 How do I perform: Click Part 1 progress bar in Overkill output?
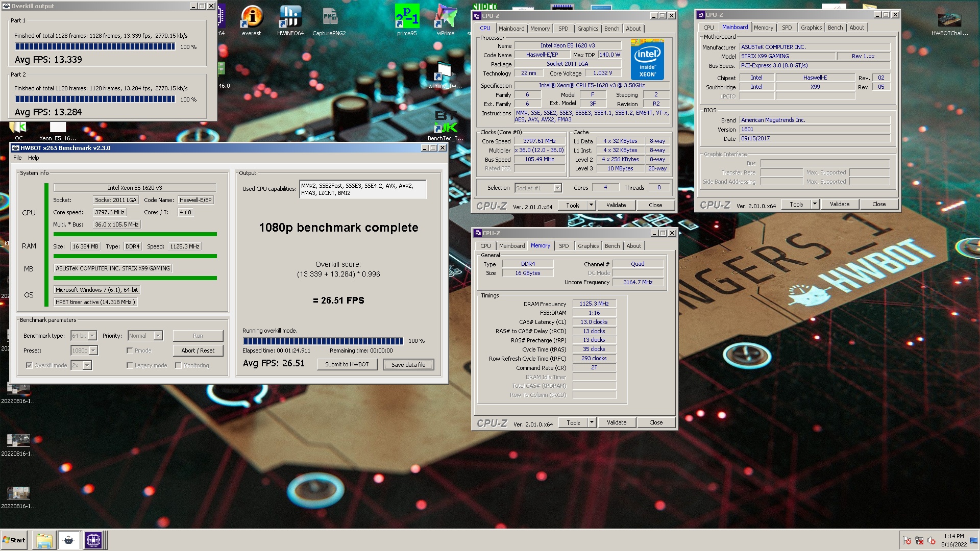[x=94, y=46]
